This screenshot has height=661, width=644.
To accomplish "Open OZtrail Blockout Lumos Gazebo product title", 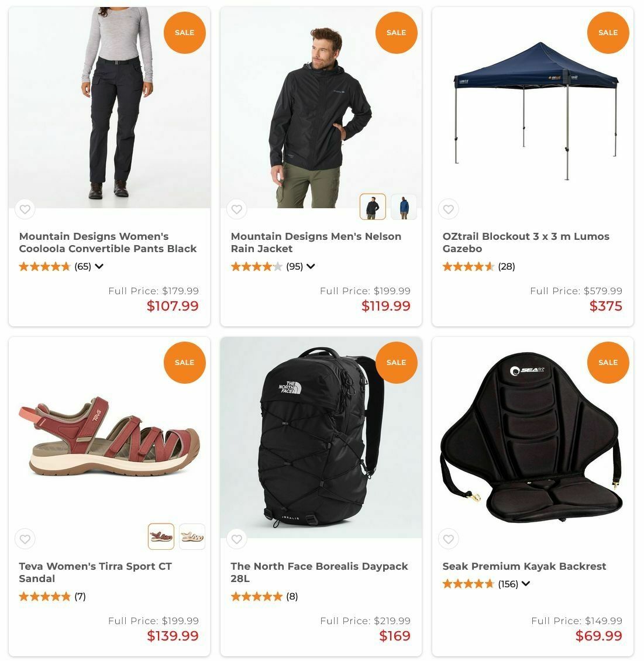I will click(526, 242).
